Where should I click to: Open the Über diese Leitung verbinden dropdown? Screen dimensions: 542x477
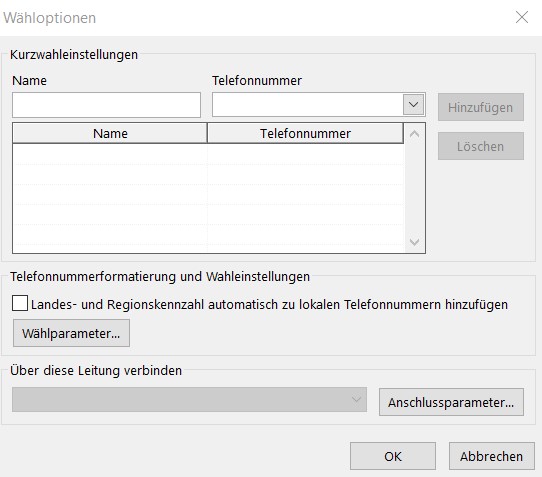pyautogui.click(x=189, y=400)
